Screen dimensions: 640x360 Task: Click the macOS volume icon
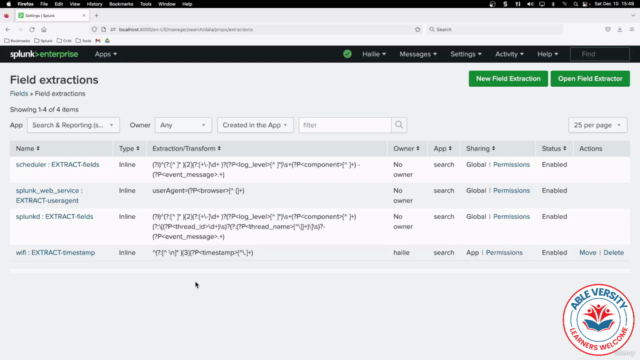pyautogui.click(x=530, y=4)
